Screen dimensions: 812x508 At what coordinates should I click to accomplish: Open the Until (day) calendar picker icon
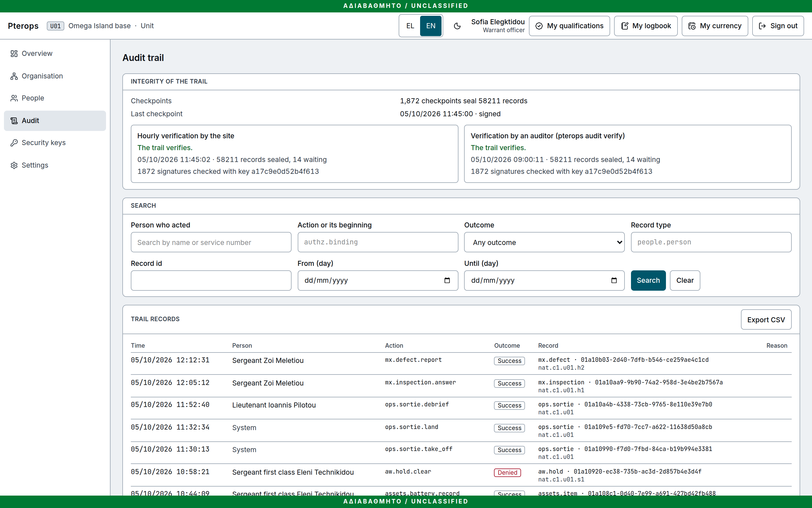point(614,280)
